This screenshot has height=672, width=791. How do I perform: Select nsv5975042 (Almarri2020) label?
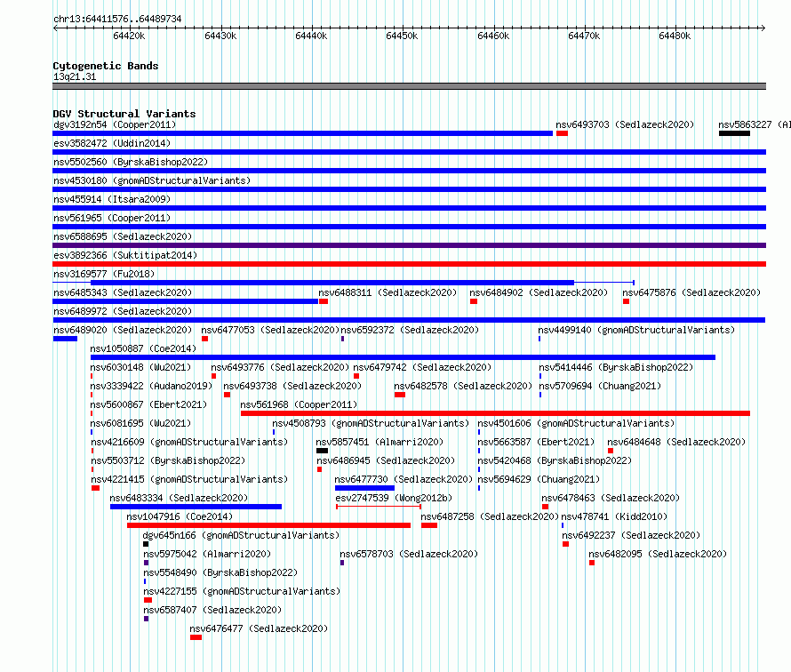point(207,554)
